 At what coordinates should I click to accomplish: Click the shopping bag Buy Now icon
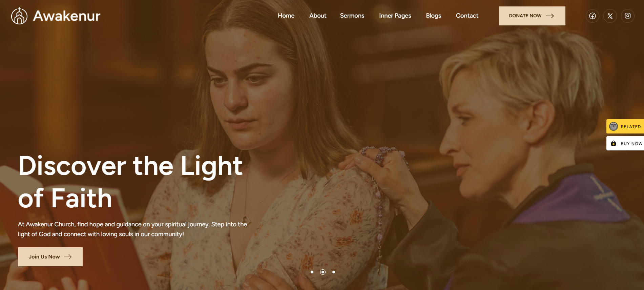tap(614, 143)
